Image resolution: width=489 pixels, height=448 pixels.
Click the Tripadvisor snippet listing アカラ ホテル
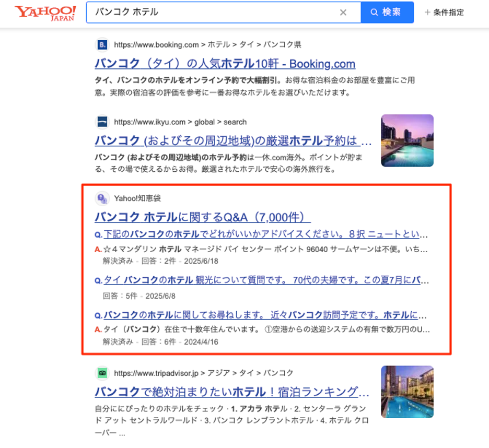(232, 420)
